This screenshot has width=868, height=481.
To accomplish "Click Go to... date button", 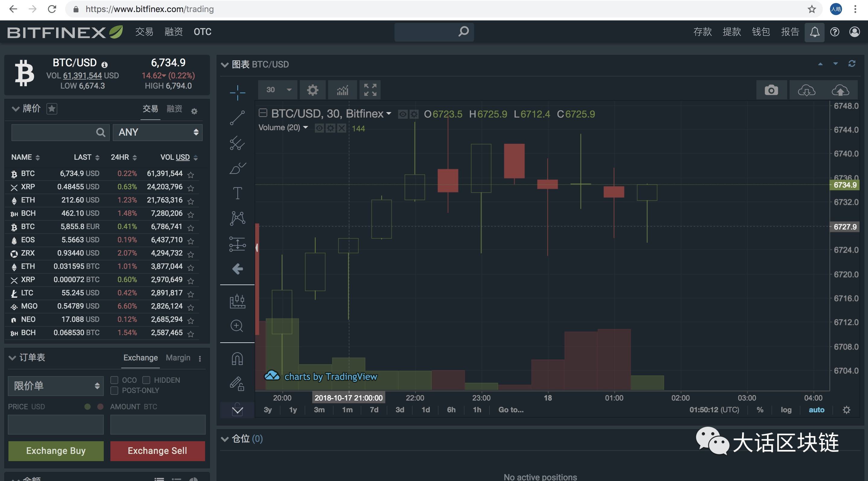I will coord(511,410).
